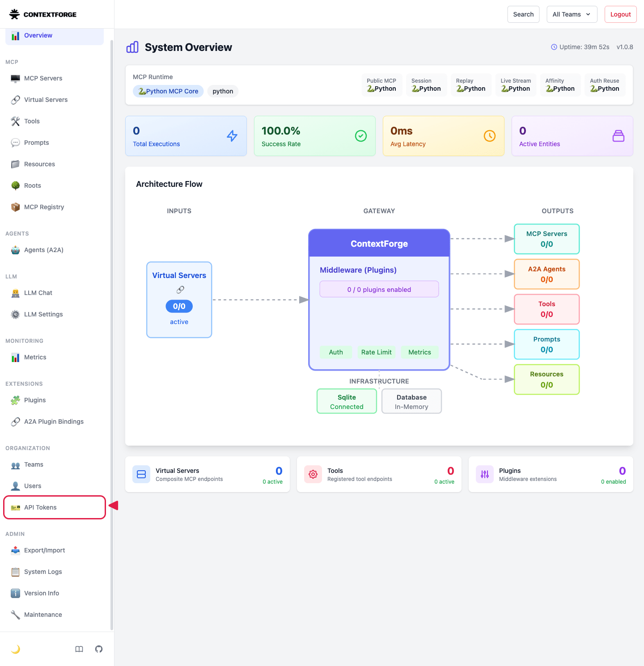Click the Database In-Memory box
The height and width of the screenshot is (666, 644).
411,401
